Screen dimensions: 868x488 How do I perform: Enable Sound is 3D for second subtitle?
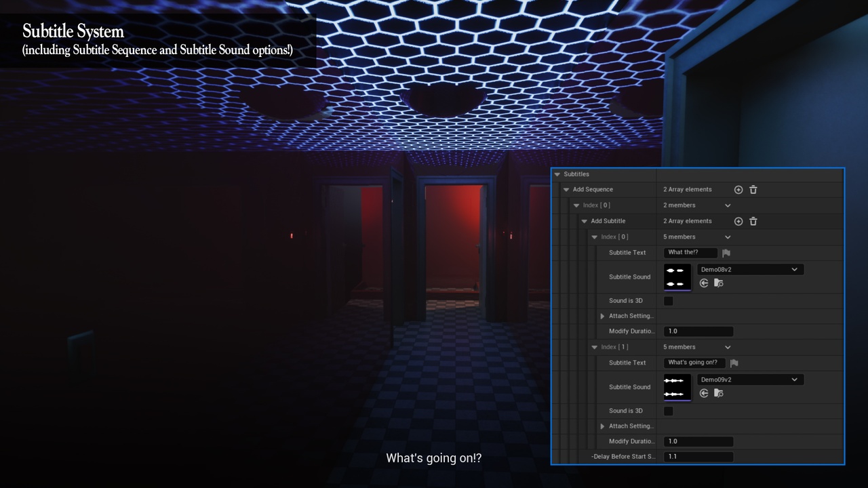coord(668,411)
